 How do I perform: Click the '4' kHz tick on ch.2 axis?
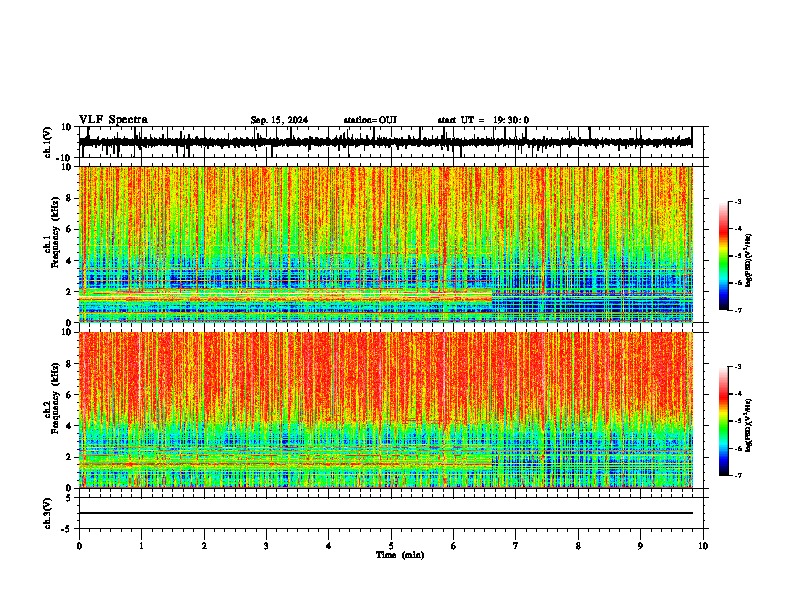[69, 426]
